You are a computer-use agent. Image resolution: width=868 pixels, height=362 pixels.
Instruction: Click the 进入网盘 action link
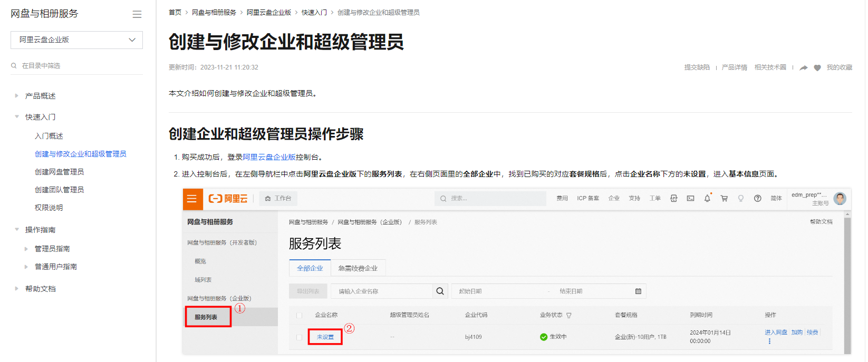(x=776, y=332)
